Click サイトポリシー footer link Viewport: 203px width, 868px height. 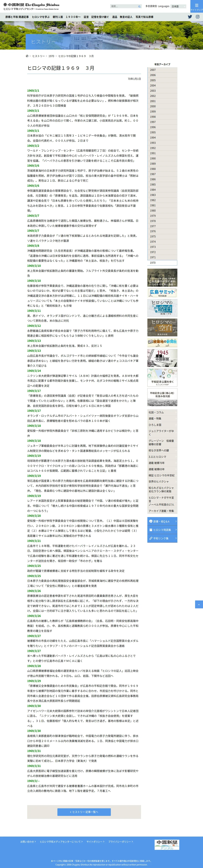pos(95,842)
